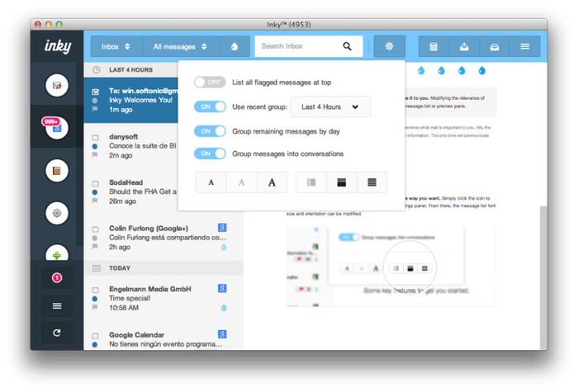The height and width of the screenshot is (392, 578).
Task: Open the sidebar hamburger menu
Action: [57, 306]
